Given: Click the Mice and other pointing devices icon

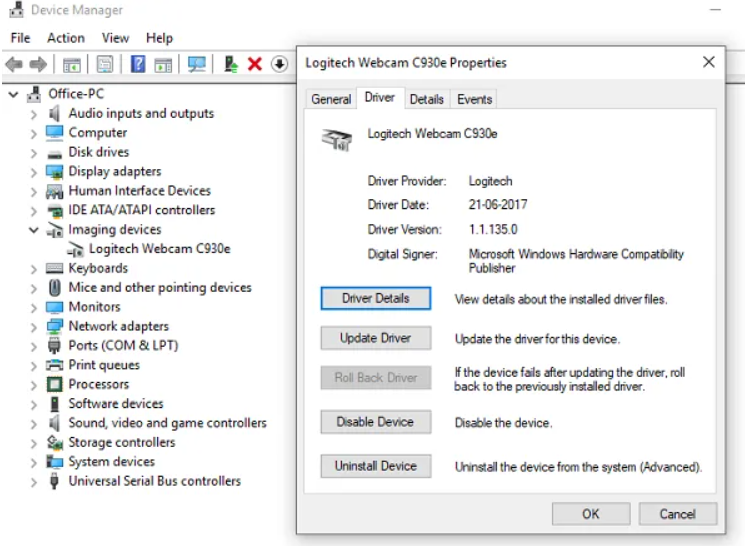Looking at the screenshot, I should [x=55, y=287].
